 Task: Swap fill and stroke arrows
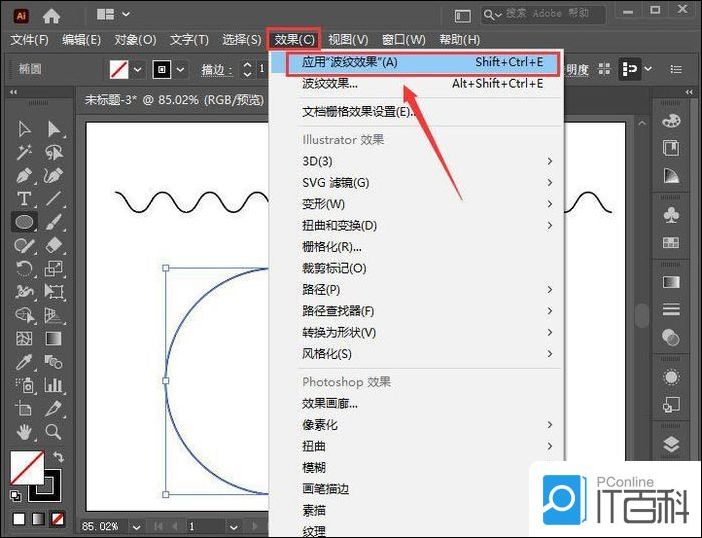(59, 457)
